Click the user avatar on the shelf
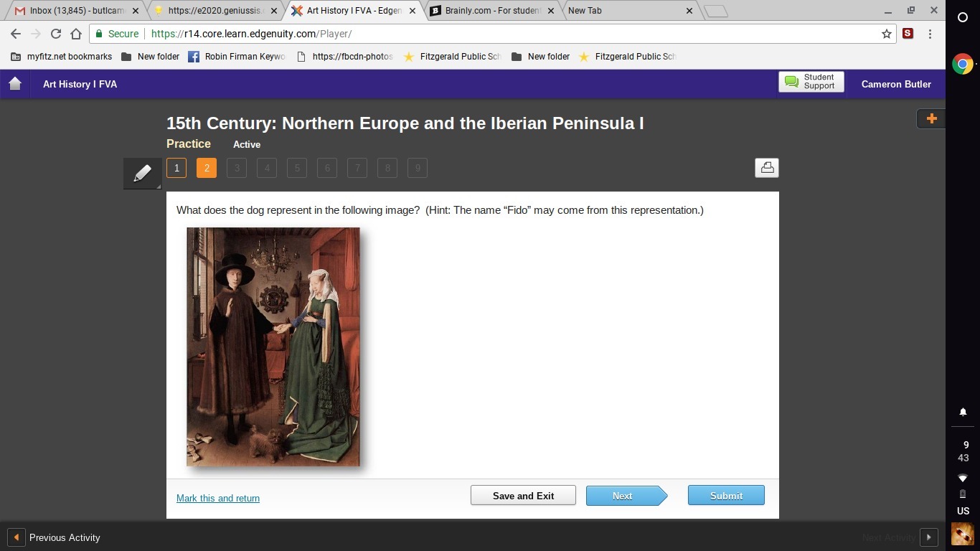The image size is (980, 551). pyautogui.click(x=963, y=534)
